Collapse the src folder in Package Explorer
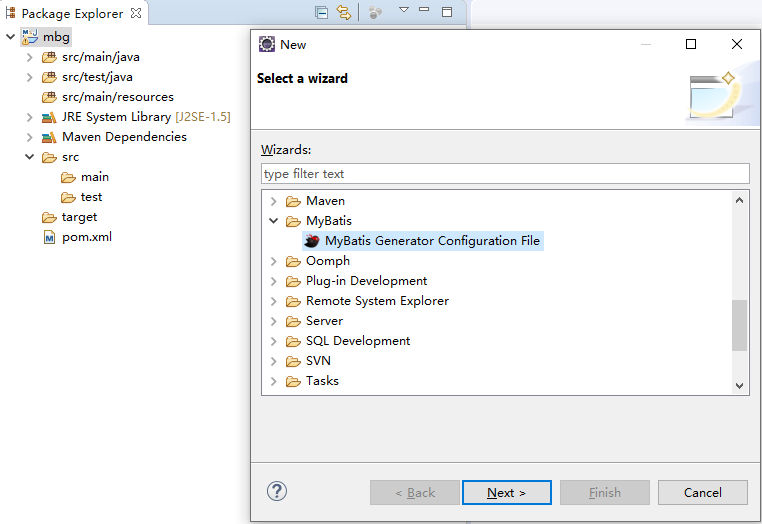 pyautogui.click(x=30, y=157)
